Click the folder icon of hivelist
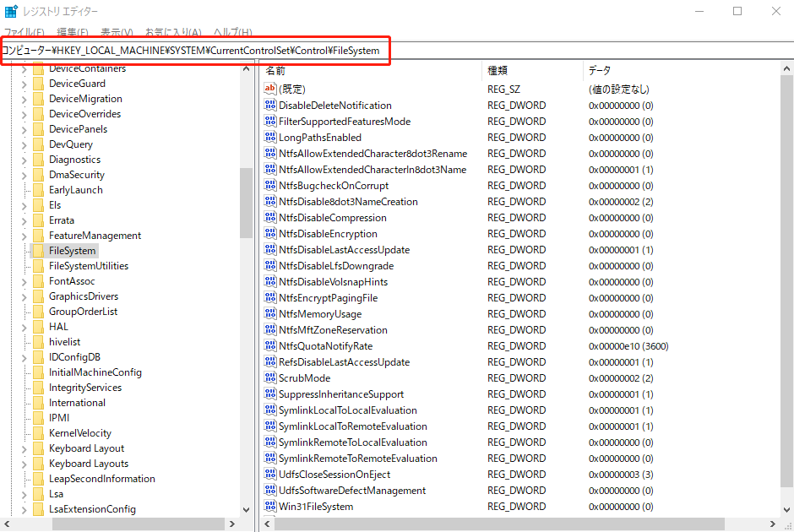This screenshot has height=532, width=794. (x=39, y=342)
